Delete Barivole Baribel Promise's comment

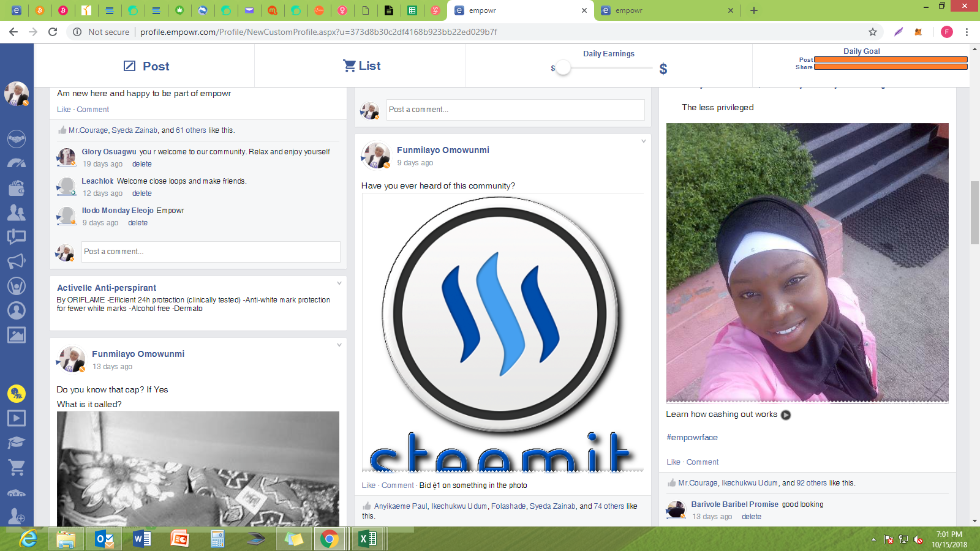coord(752,517)
